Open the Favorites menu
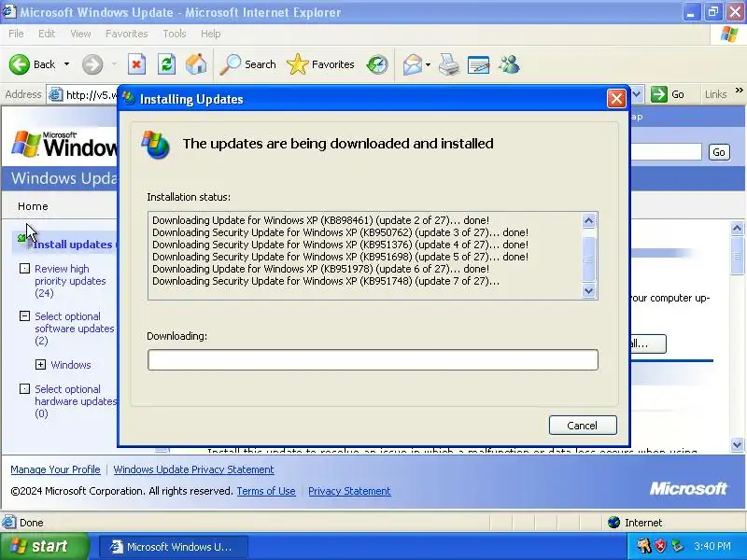This screenshot has height=560, width=747. pyautogui.click(x=127, y=34)
